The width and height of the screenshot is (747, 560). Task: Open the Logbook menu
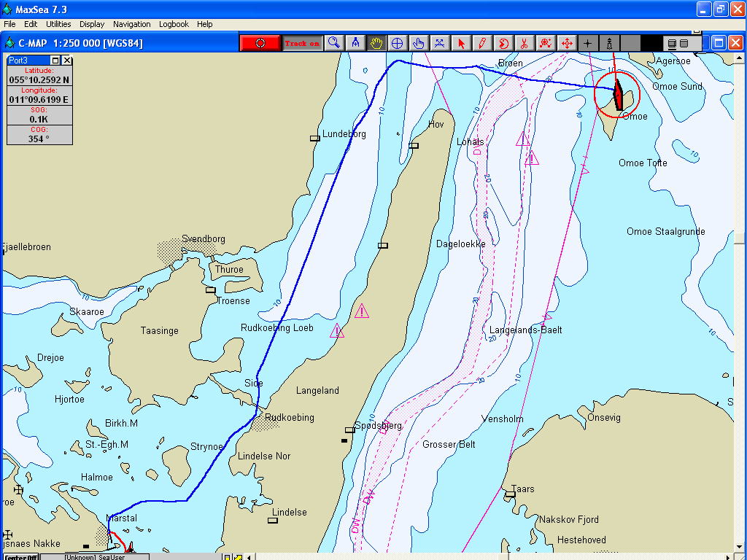(174, 24)
